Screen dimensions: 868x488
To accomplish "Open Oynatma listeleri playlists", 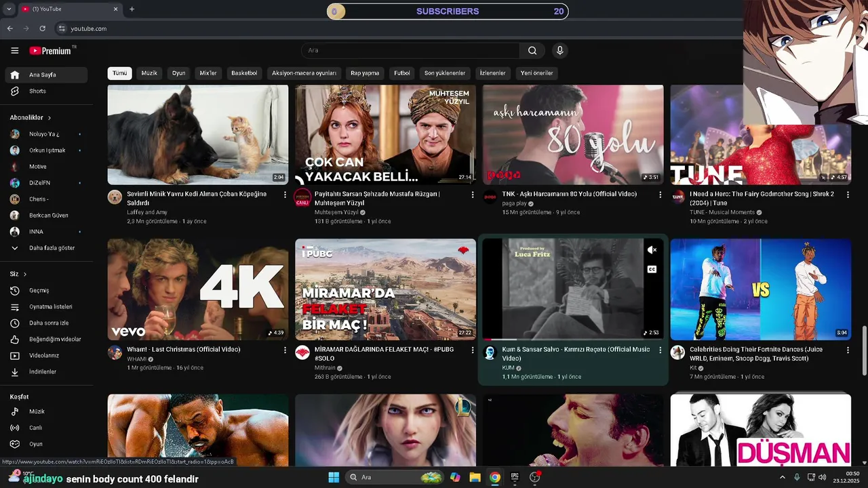I will [46, 306].
